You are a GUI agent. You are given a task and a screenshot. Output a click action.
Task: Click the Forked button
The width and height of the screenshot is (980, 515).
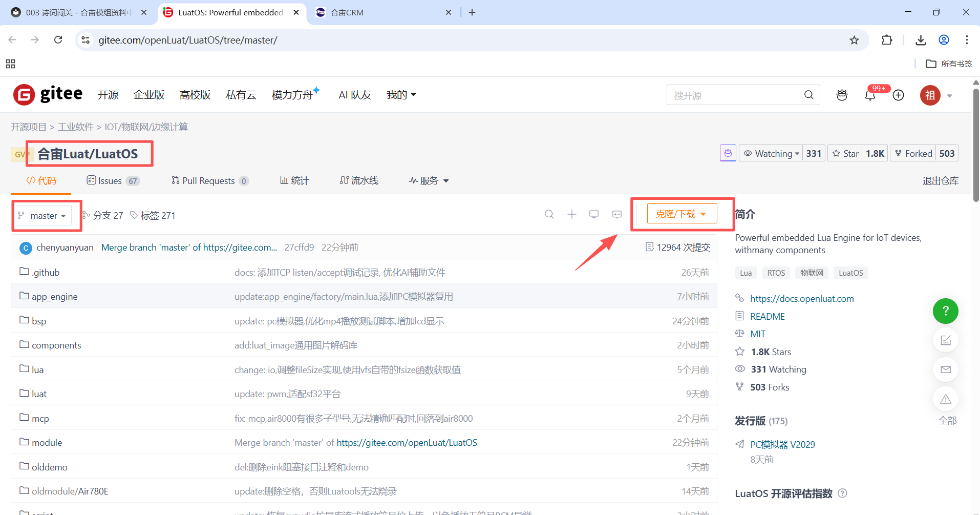(x=913, y=153)
